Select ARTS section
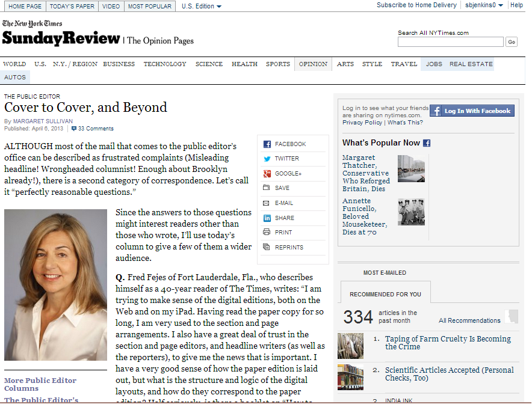532x404 pixels. point(345,64)
